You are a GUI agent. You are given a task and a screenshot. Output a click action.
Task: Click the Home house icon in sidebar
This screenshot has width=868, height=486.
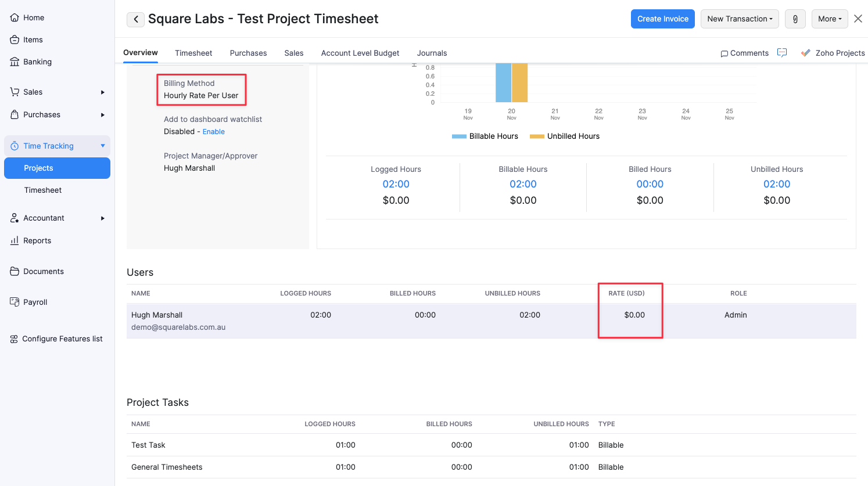pos(15,17)
